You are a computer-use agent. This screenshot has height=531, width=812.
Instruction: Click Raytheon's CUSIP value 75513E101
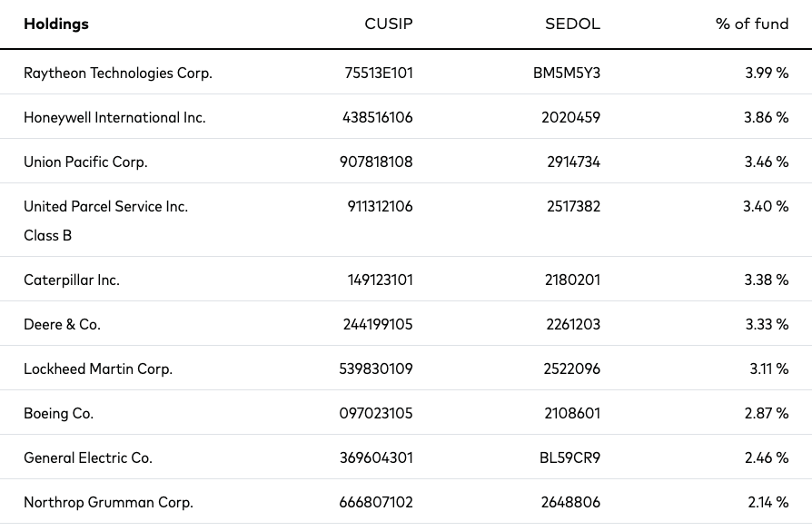379,73
